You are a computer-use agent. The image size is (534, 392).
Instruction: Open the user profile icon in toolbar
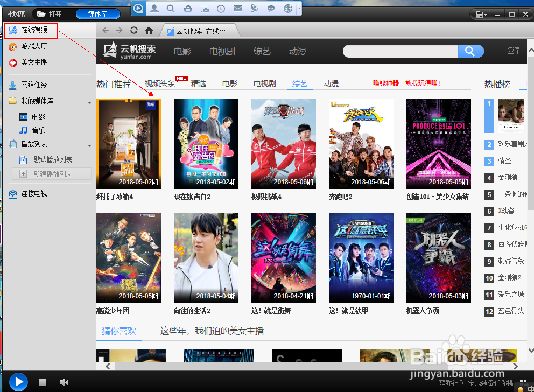tap(154, 8)
